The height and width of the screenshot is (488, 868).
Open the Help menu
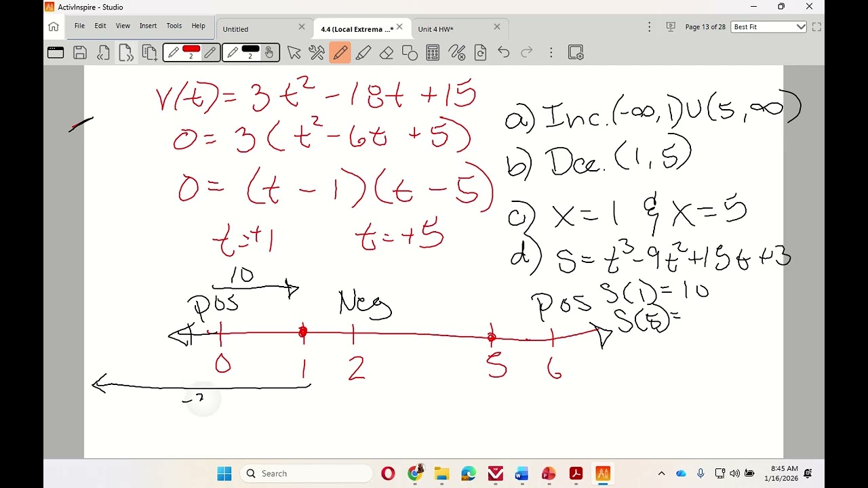click(x=198, y=26)
